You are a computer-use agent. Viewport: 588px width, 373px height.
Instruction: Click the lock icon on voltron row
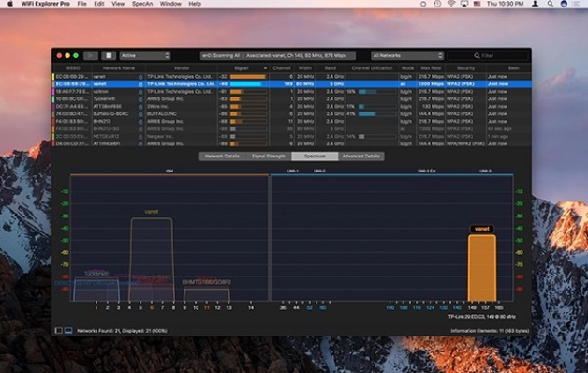(140, 92)
